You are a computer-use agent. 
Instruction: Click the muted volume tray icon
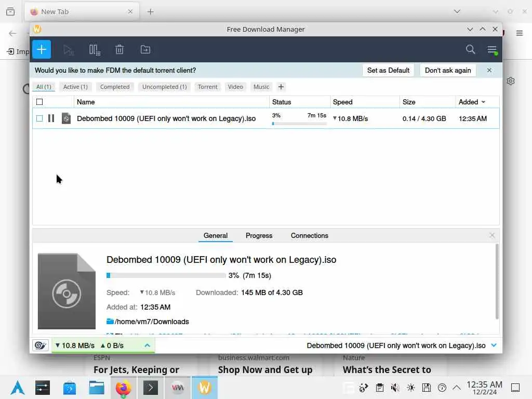point(395,388)
